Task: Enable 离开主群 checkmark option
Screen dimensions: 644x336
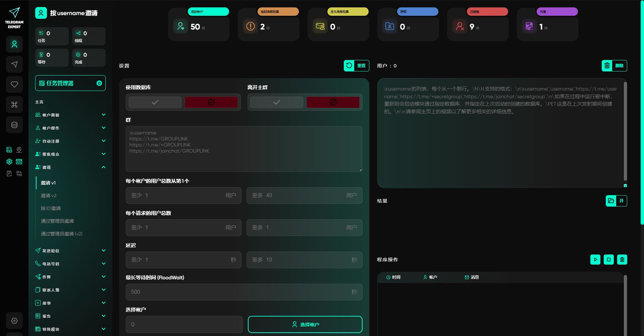Action: [x=277, y=102]
